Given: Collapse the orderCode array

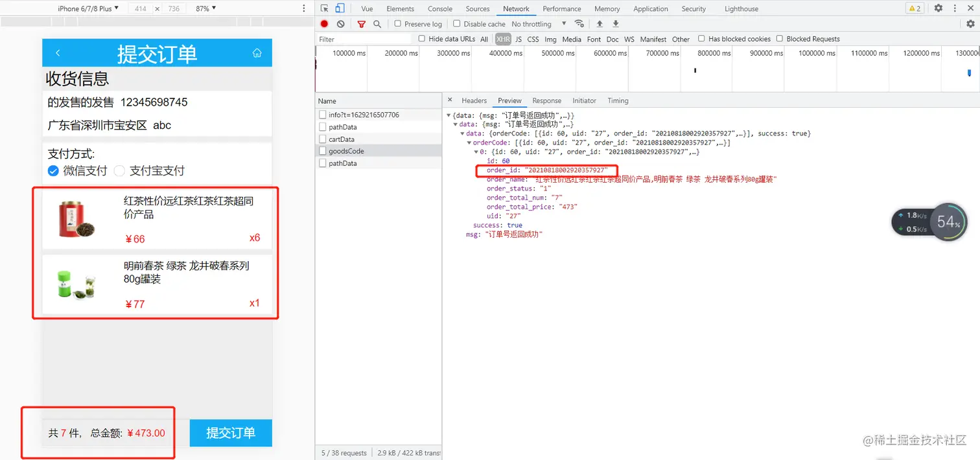Looking at the screenshot, I should coord(469,143).
